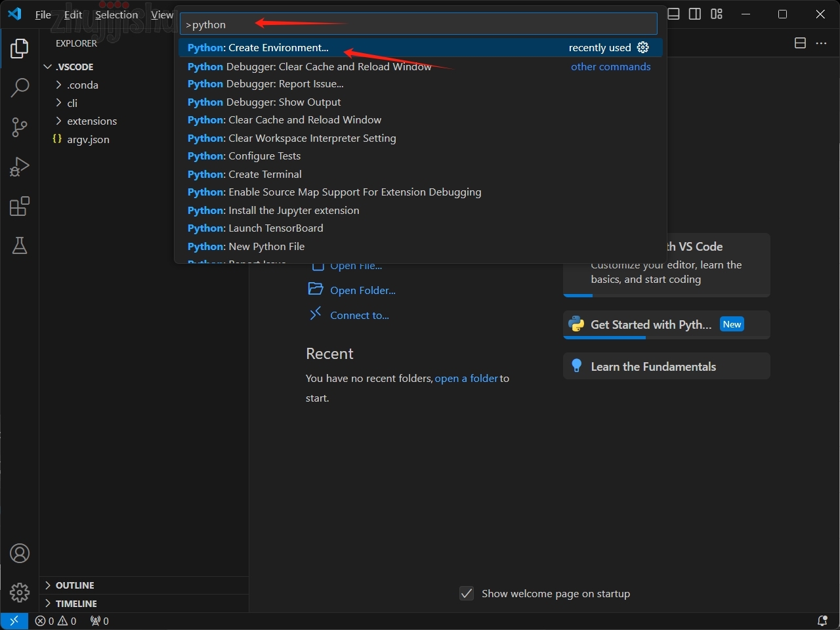
Task: Open the Run and Debug view icon
Action: coord(20,167)
